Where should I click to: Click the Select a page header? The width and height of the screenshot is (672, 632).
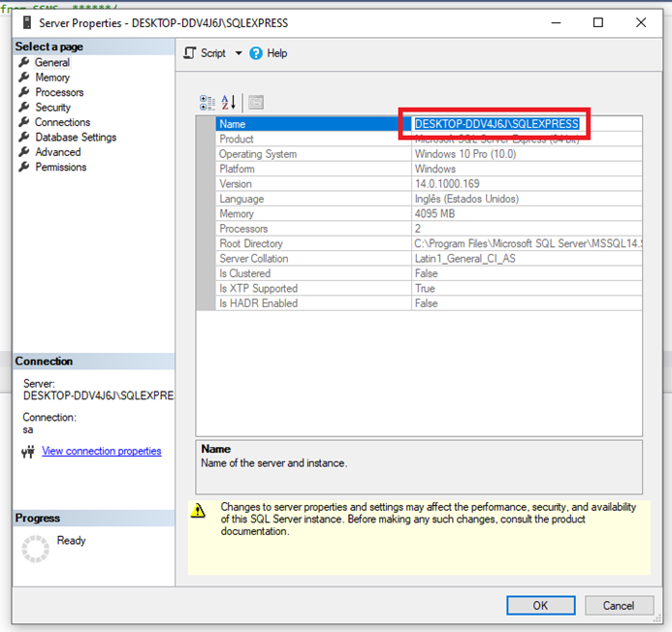tap(93, 47)
